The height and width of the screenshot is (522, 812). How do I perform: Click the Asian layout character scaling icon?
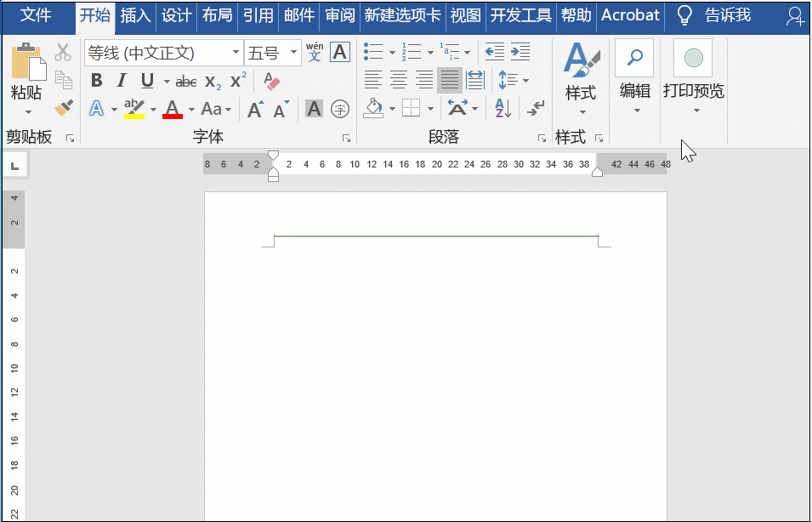coord(457,108)
